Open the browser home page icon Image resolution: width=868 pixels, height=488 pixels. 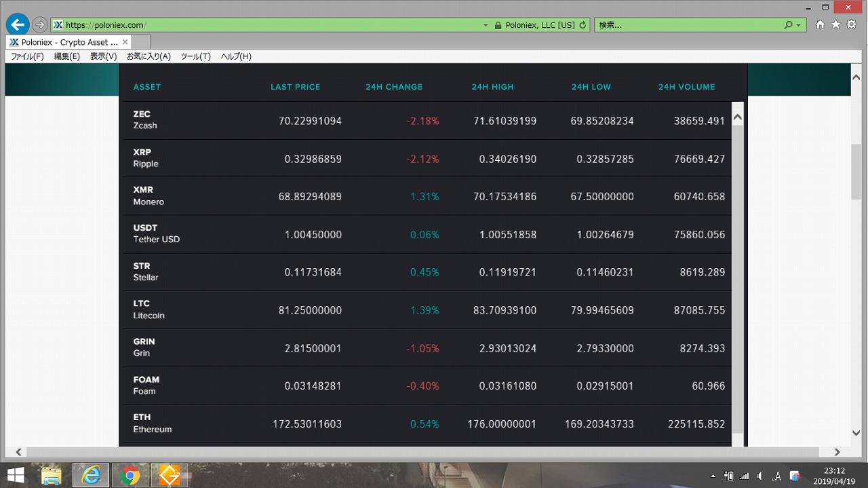pyautogui.click(x=820, y=25)
